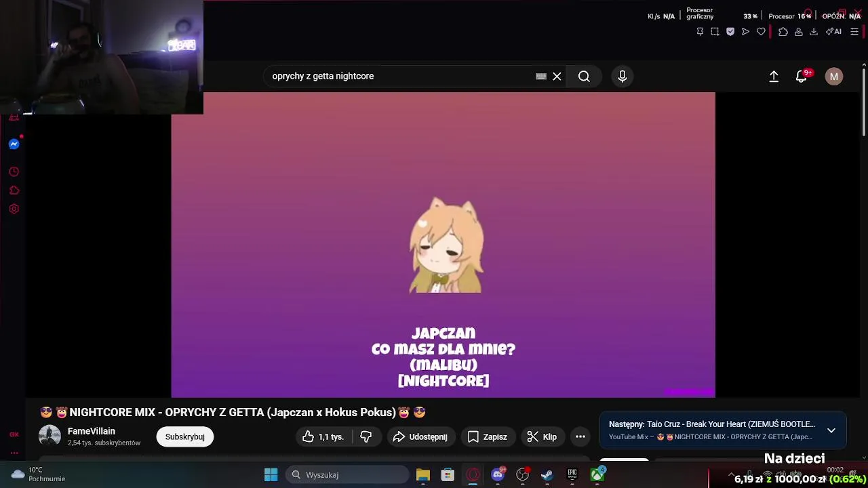Open Steam from the taskbar
This screenshot has width=868, height=488.
547,475
